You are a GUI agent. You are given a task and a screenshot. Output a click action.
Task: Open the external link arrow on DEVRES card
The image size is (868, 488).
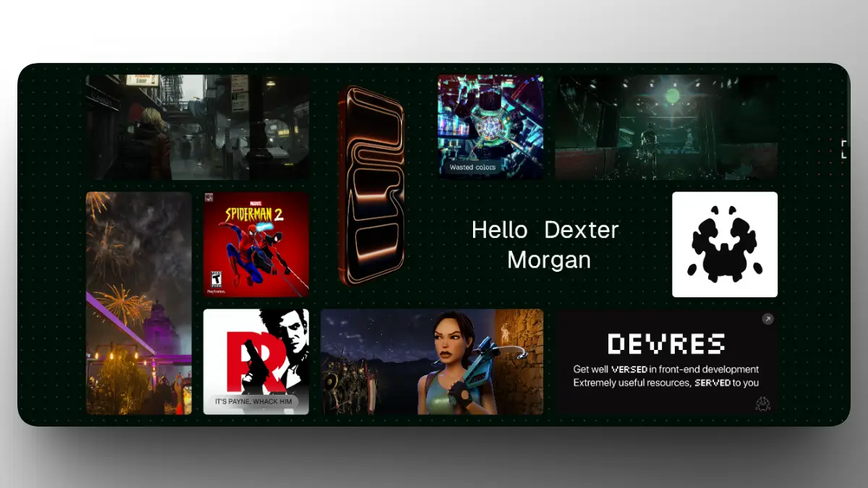pos(767,319)
